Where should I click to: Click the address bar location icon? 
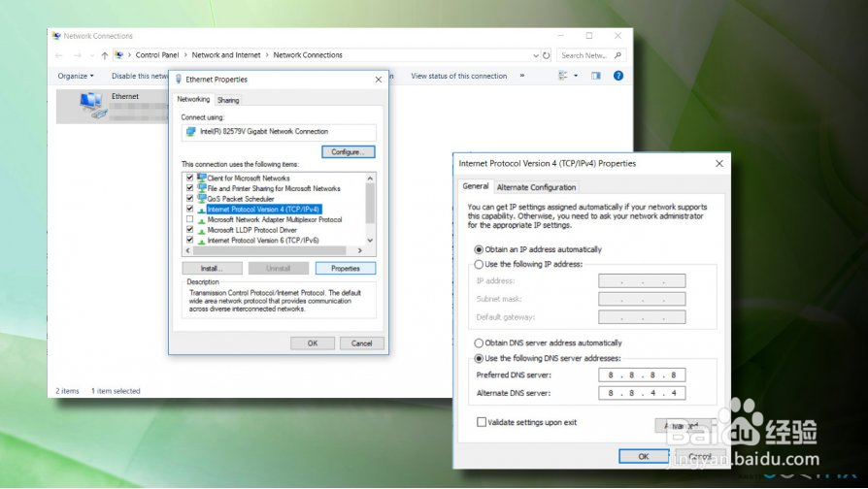tap(119, 55)
